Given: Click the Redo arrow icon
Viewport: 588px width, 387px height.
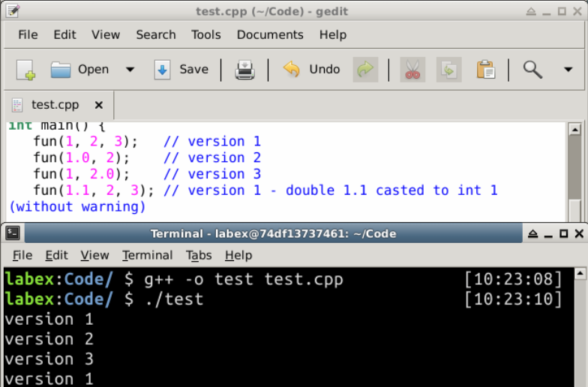Looking at the screenshot, I should [365, 70].
